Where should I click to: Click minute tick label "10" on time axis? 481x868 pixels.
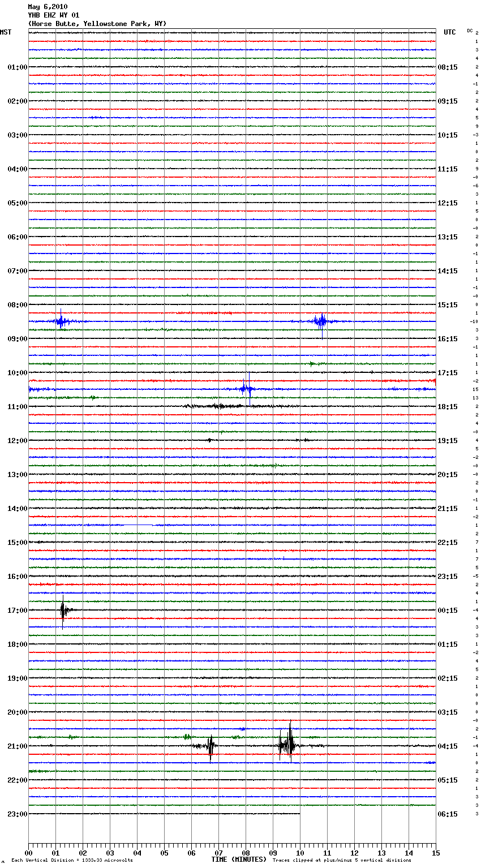300,853
